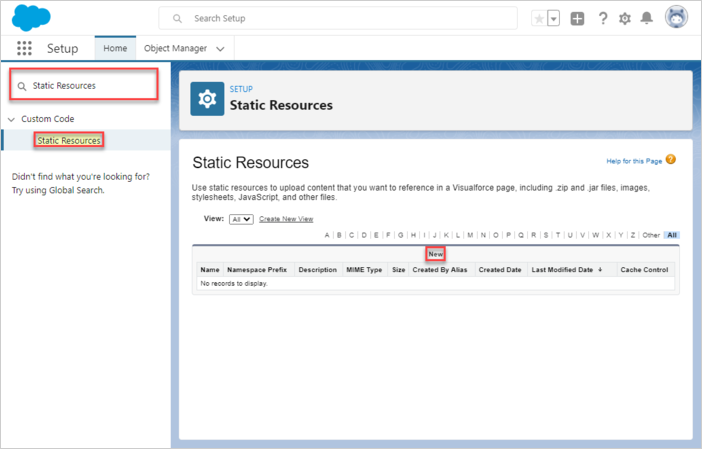The width and height of the screenshot is (702, 449).
Task: Collapse the Custom Code section
Action: [11, 119]
